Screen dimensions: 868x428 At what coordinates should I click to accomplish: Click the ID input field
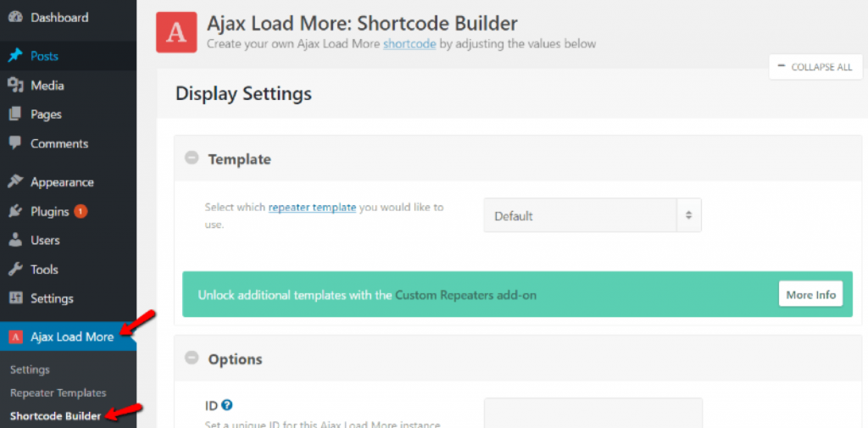(x=593, y=413)
